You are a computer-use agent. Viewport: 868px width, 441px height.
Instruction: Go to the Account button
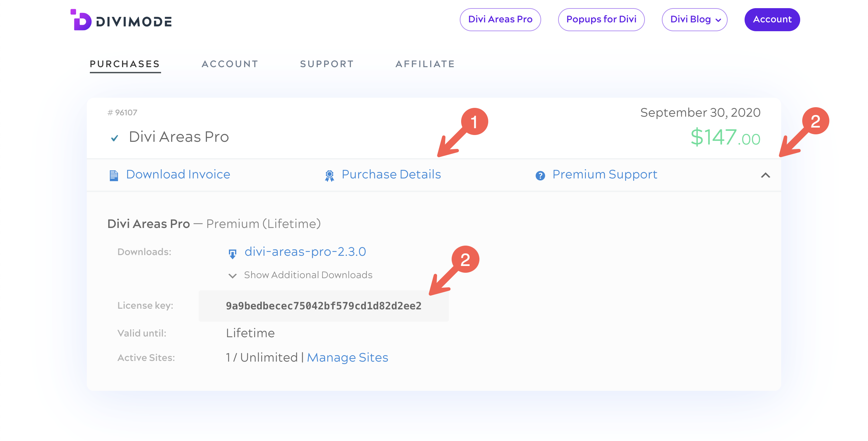tap(772, 19)
